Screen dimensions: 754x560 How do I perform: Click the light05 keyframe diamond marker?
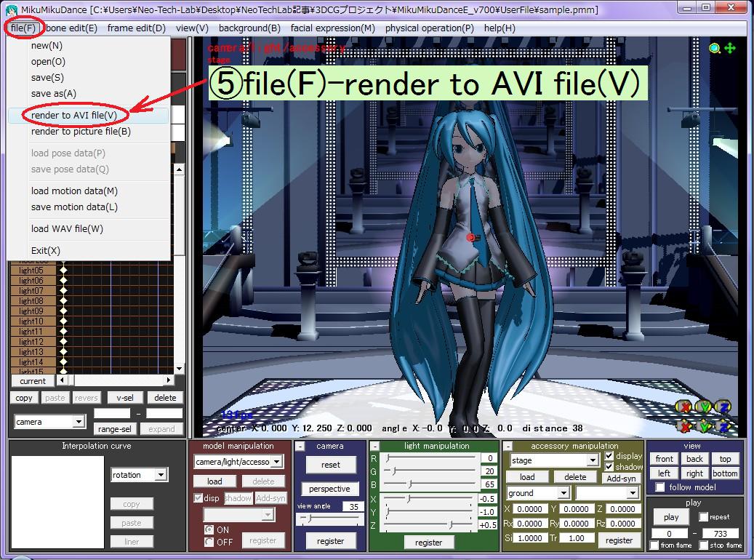pos(63,271)
